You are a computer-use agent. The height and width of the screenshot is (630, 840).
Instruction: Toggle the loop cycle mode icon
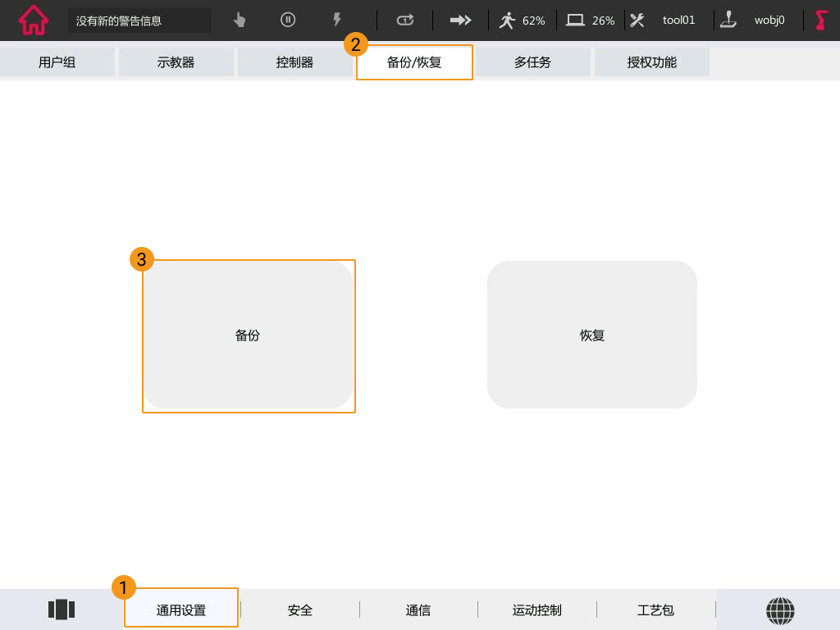pos(405,21)
